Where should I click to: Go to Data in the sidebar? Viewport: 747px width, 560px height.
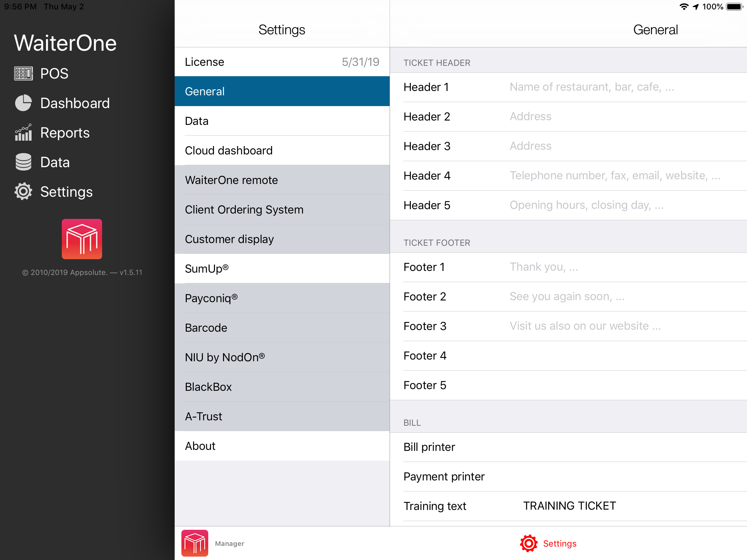(55, 162)
